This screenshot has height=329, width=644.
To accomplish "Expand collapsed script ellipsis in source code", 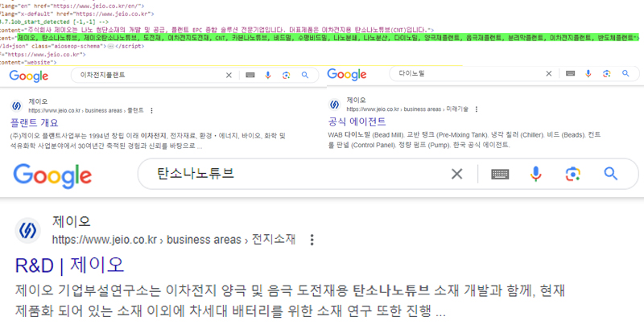I will 110,47.
